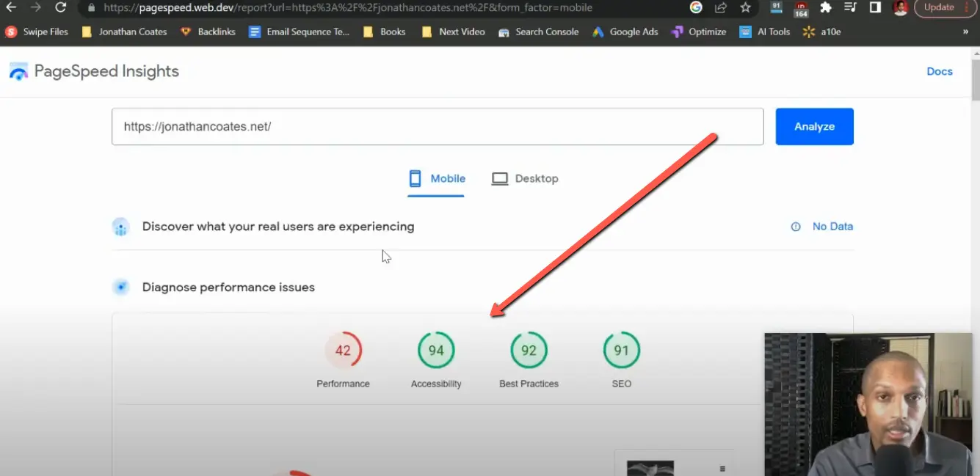Click the info icon next to No Data

coord(796,227)
